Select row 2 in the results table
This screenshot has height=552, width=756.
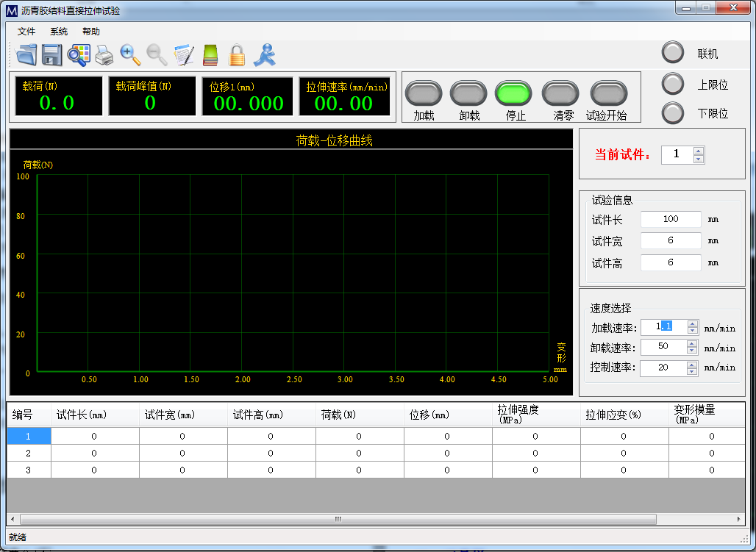coord(29,454)
